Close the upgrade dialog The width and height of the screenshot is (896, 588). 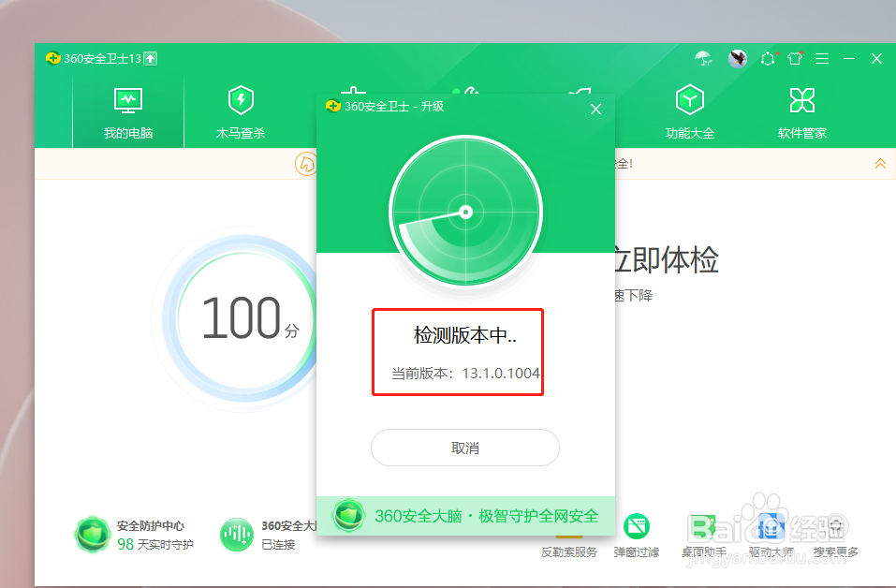(x=595, y=110)
